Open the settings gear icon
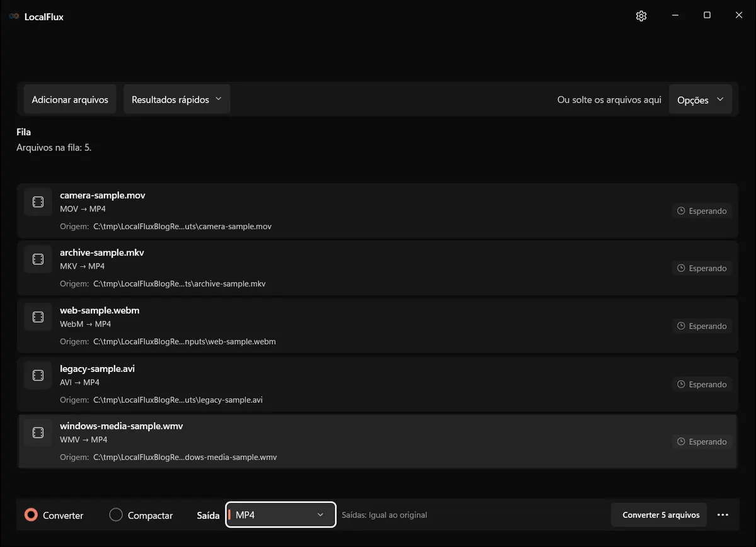This screenshot has height=547, width=756. click(641, 16)
